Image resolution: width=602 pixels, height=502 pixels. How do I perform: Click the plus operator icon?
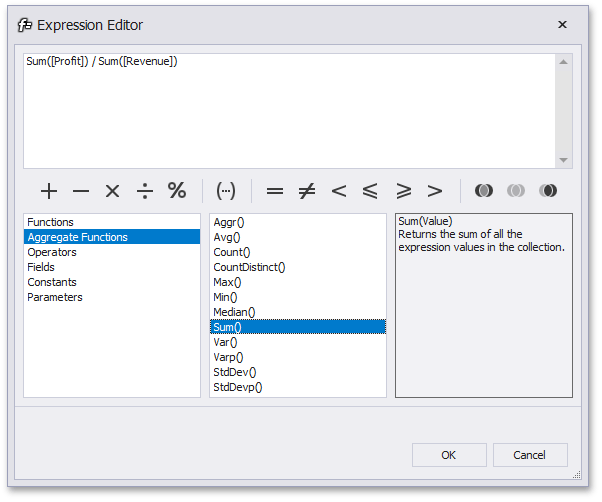click(49, 191)
